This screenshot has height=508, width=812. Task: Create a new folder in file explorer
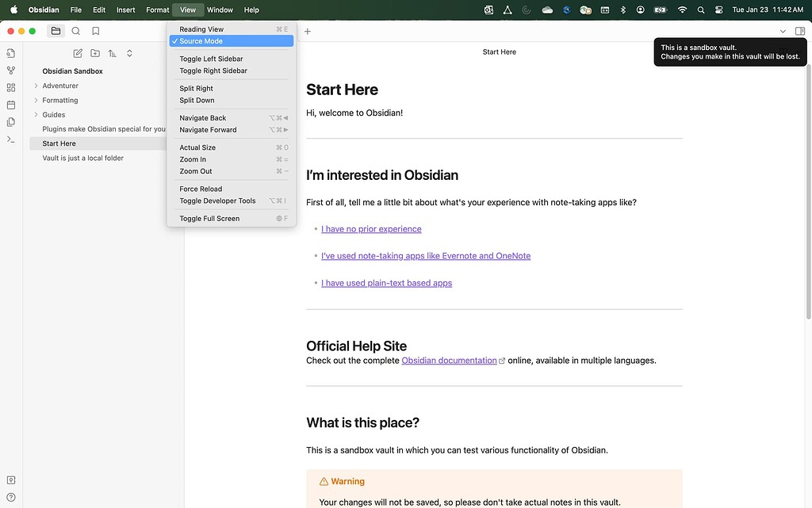coord(95,53)
